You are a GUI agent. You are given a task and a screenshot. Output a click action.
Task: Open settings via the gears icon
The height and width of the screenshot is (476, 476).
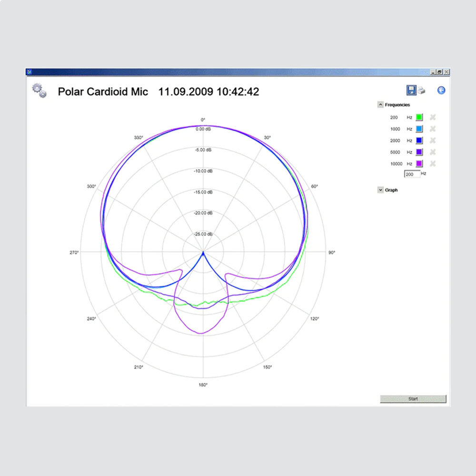[x=39, y=90]
